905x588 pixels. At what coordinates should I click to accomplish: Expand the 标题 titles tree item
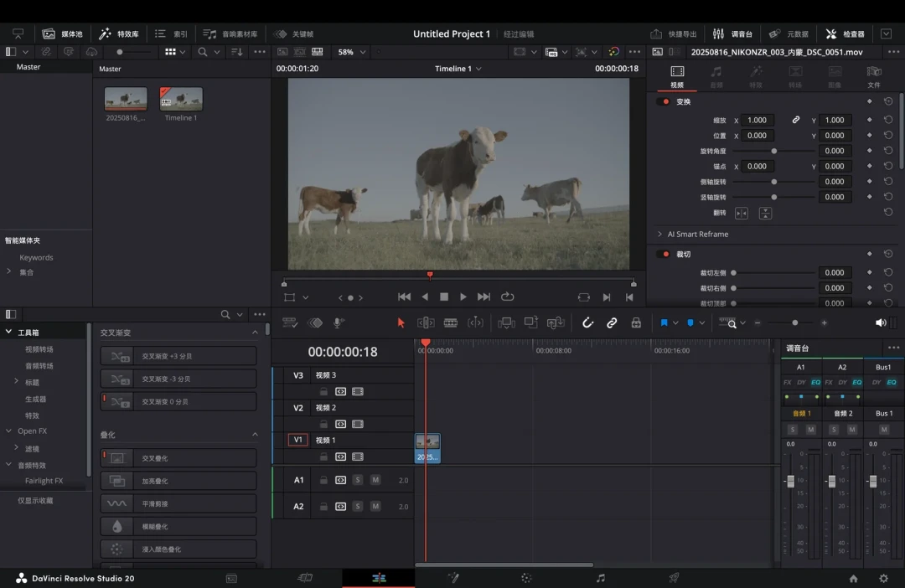[16, 381]
